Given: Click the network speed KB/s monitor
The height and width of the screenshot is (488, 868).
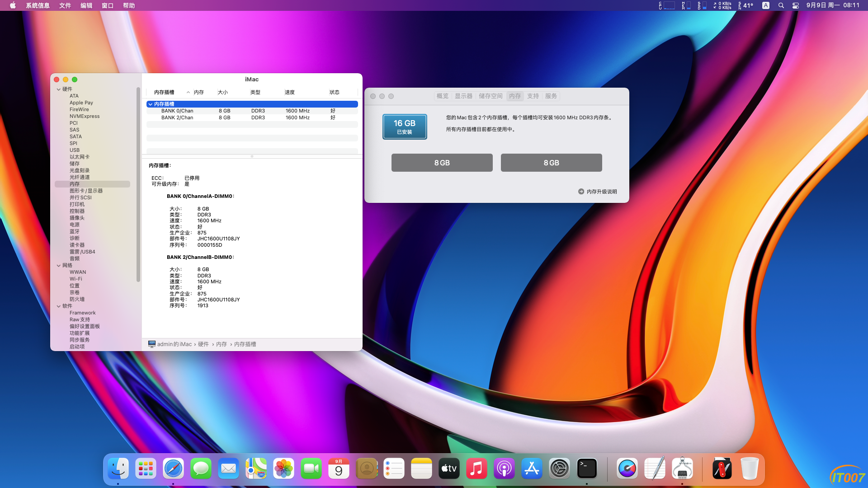Looking at the screenshot, I should [x=722, y=5].
